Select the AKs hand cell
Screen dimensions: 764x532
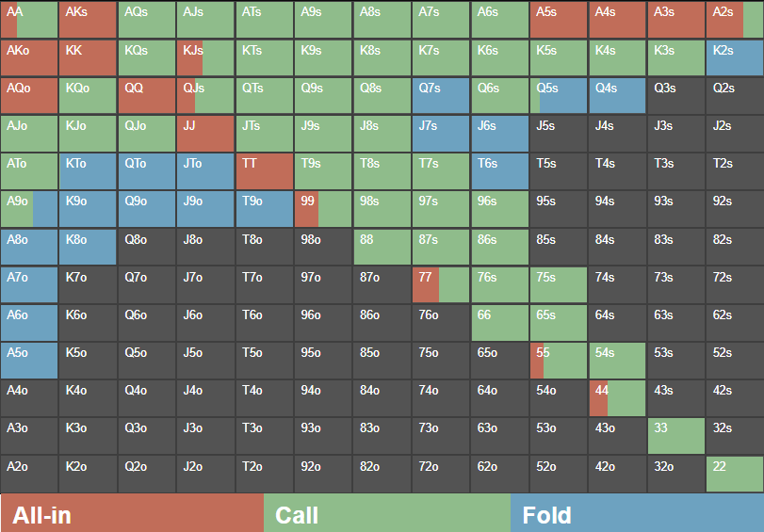pyautogui.click(x=88, y=20)
